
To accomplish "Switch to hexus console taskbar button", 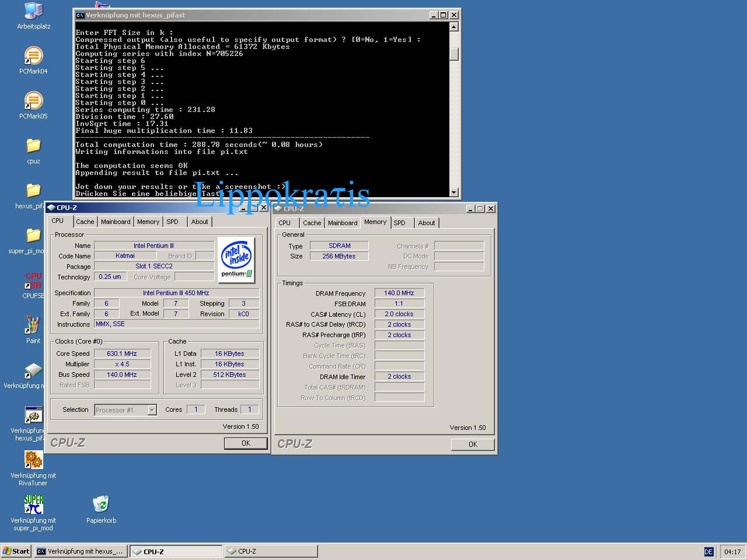I will [81, 551].
